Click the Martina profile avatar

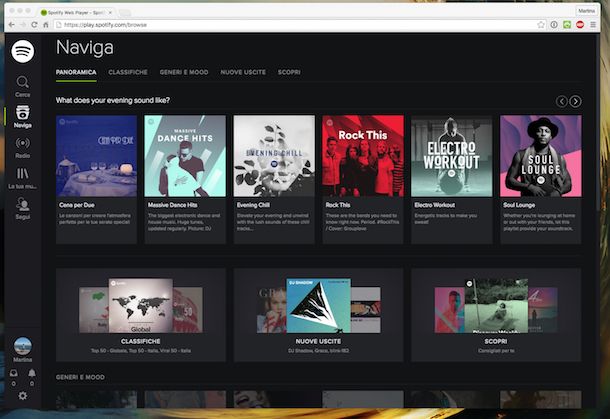[x=23, y=346]
